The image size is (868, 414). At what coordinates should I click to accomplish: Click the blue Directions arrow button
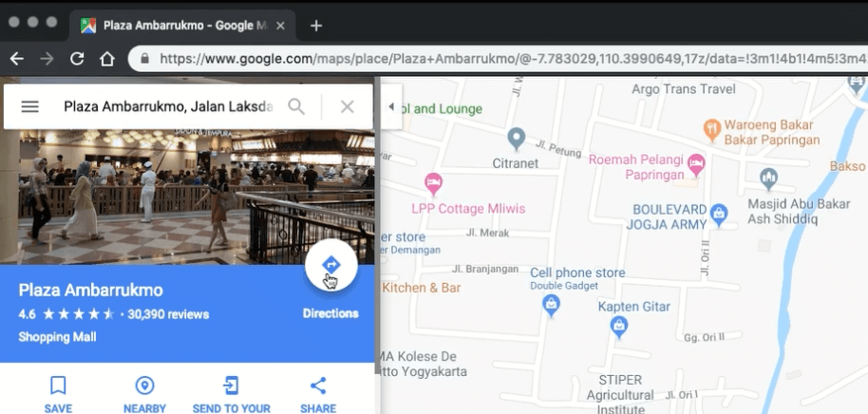pos(331,265)
